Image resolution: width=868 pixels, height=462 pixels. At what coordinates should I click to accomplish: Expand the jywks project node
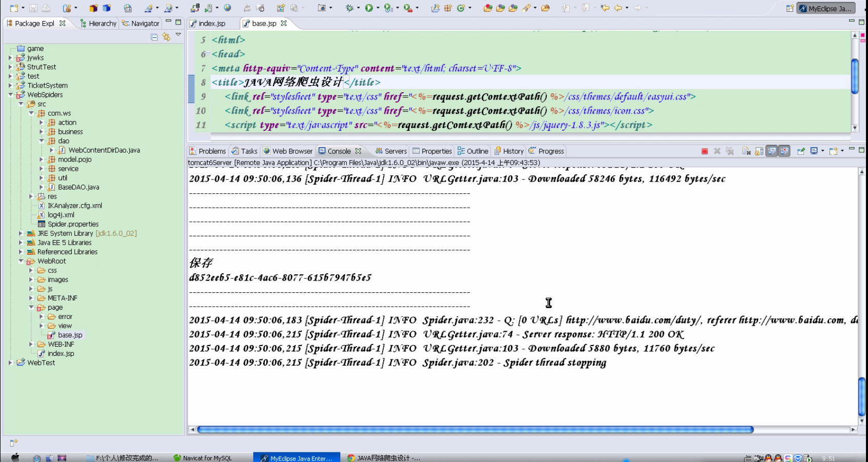[x=10, y=58]
